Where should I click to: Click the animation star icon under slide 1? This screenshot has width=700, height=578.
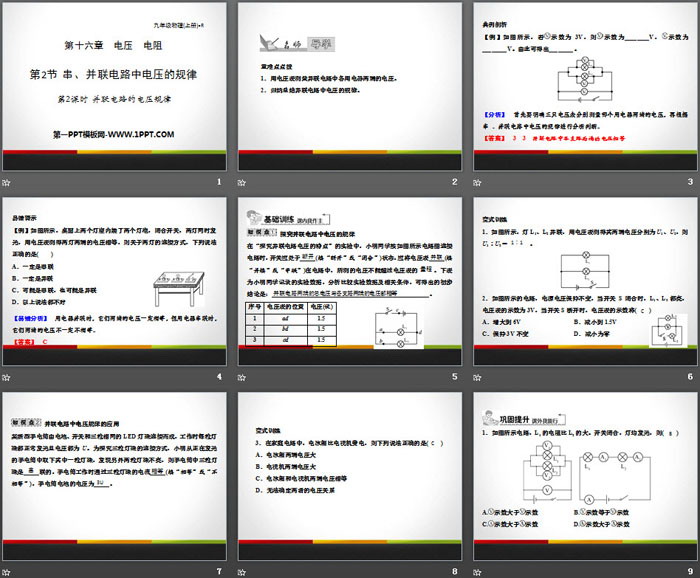[x=6, y=183]
